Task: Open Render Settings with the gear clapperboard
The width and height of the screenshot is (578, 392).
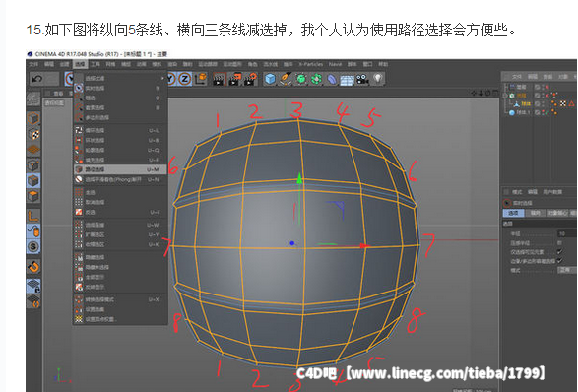Action: (x=251, y=79)
